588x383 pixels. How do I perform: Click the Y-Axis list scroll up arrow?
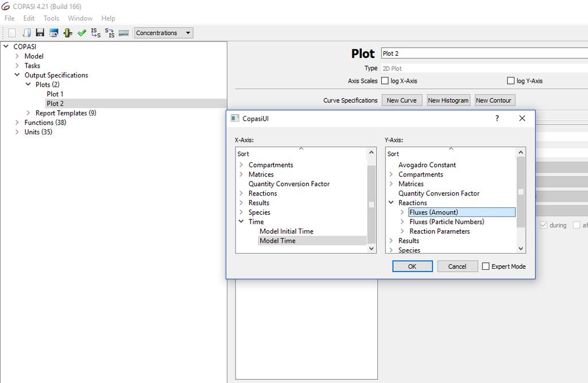click(x=520, y=152)
